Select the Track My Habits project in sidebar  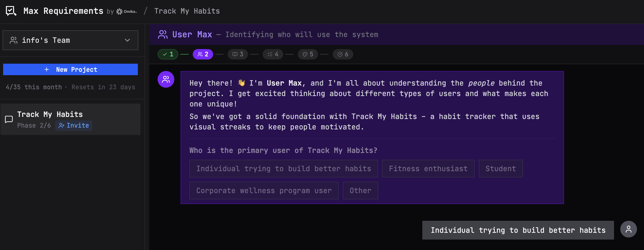50,114
